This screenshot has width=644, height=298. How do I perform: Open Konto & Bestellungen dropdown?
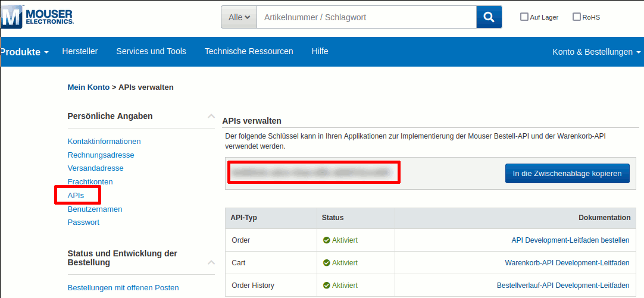click(596, 52)
